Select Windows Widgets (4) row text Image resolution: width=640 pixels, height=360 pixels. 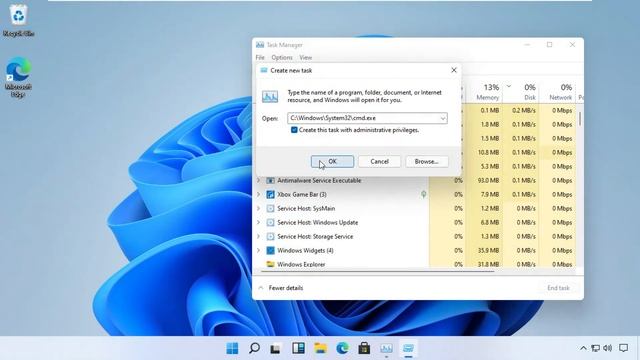pos(305,250)
